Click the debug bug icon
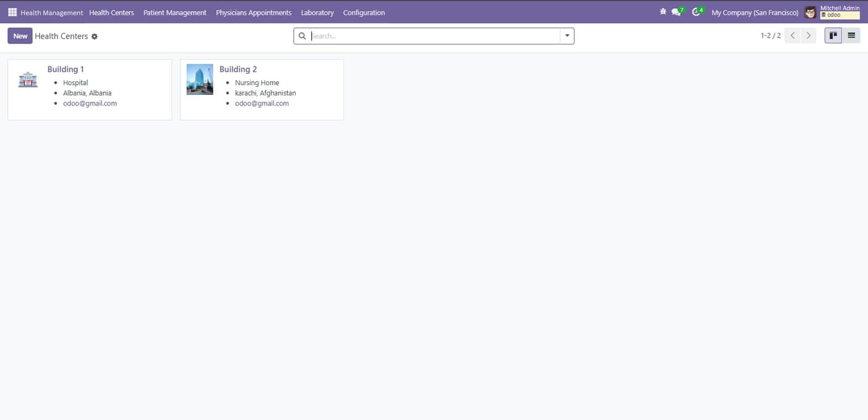Screen dimensions: 868x420 coord(663,12)
